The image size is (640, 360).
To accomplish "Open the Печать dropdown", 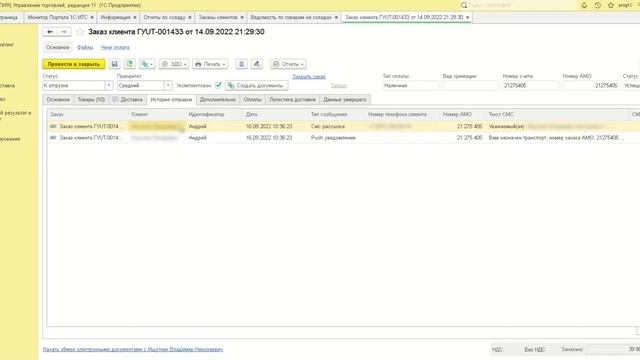I will point(210,64).
